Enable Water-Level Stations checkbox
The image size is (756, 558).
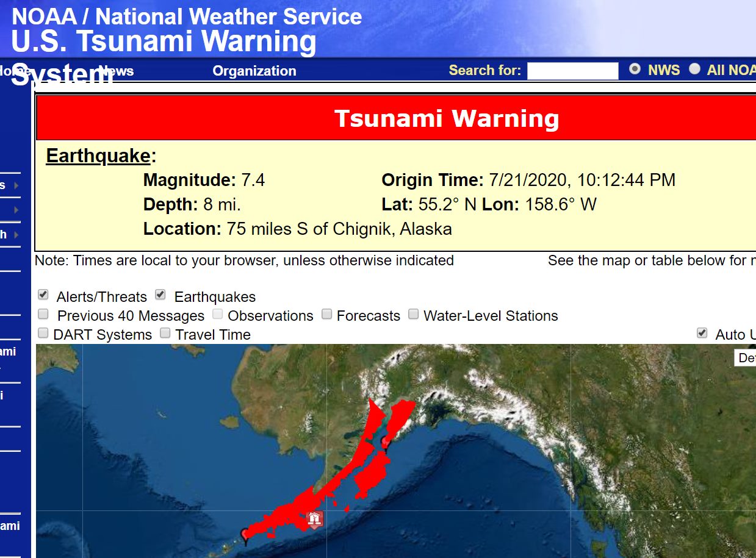414,314
